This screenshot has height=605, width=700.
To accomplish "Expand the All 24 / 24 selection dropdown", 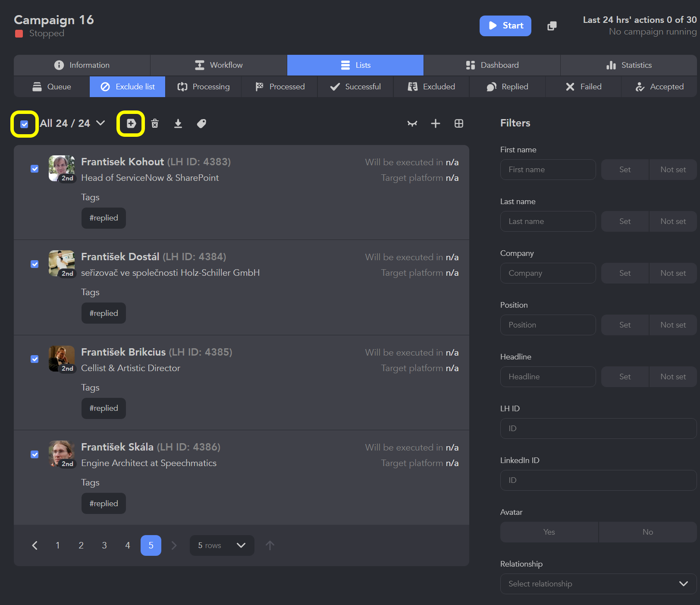I will point(100,123).
